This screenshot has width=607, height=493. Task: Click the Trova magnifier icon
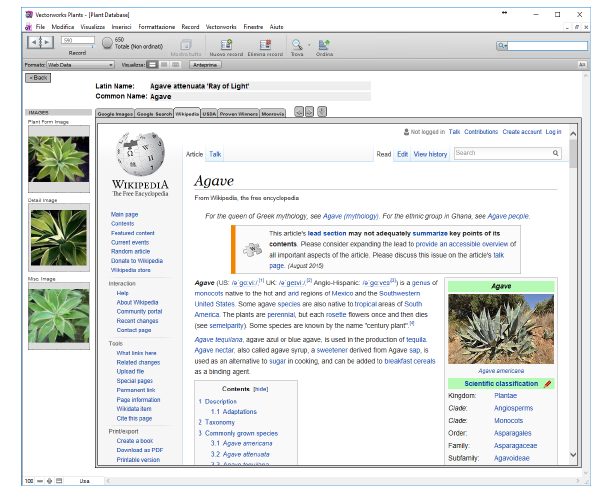pyautogui.click(x=297, y=45)
